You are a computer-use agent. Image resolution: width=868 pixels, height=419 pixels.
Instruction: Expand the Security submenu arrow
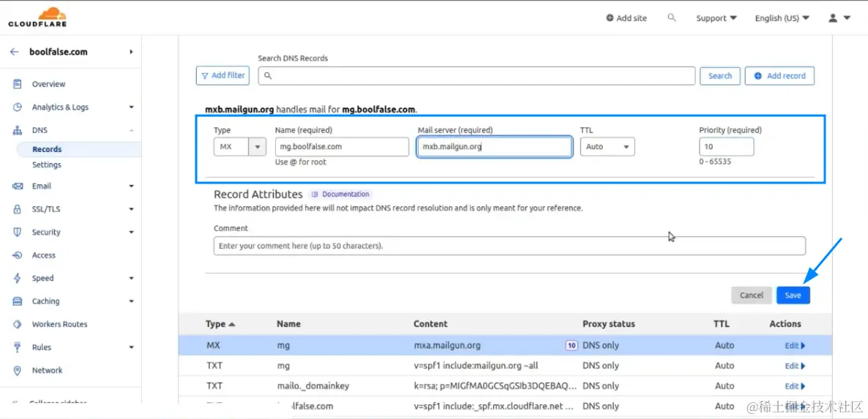pos(131,232)
